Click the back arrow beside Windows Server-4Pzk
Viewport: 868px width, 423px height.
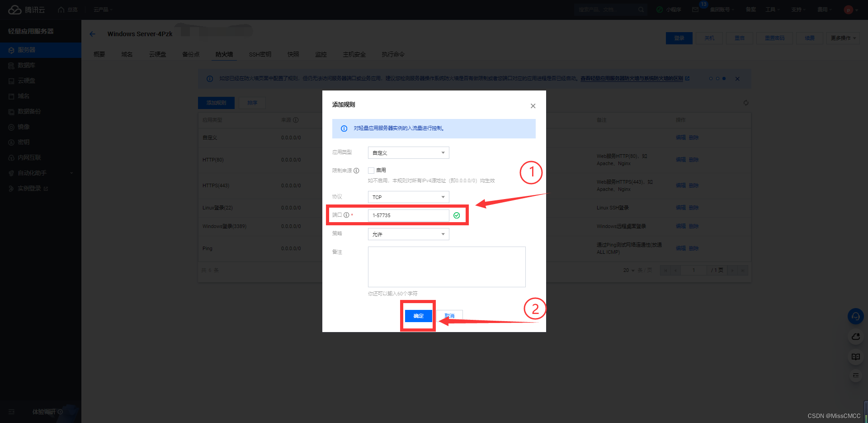pyautogui.click(x=92, y=34)
